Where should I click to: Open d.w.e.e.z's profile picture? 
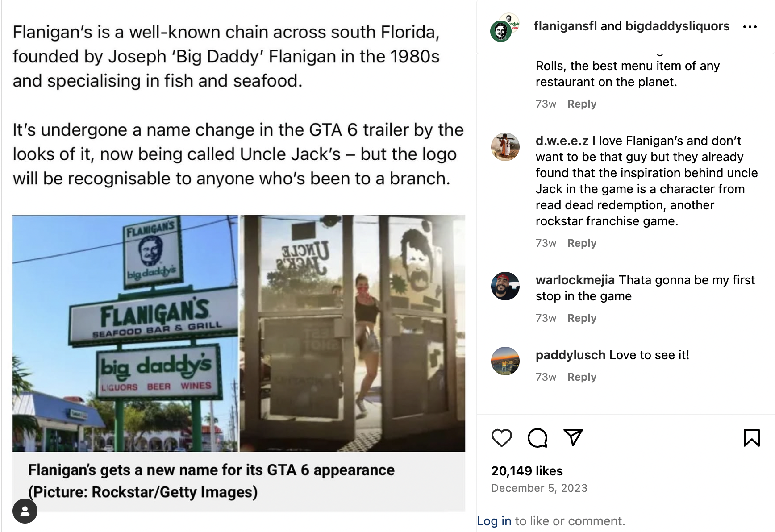coord(505,147)
